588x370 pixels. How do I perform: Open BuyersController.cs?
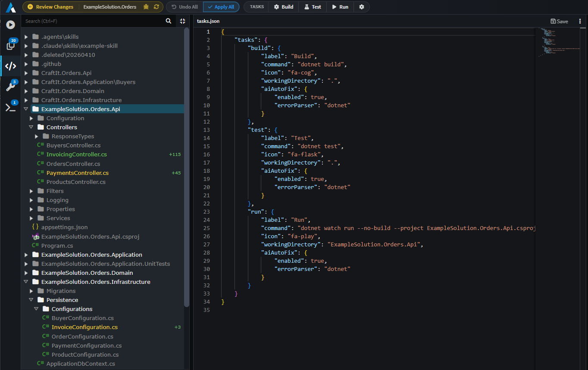73,145
